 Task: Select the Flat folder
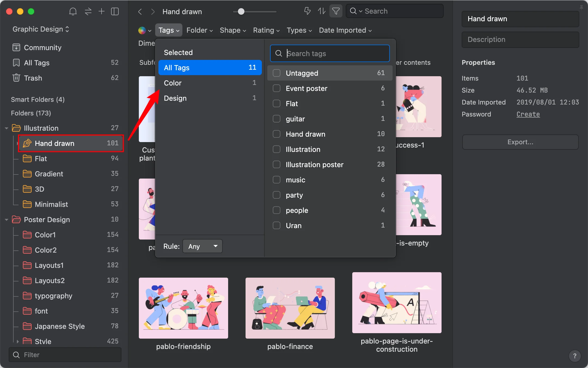71,159
